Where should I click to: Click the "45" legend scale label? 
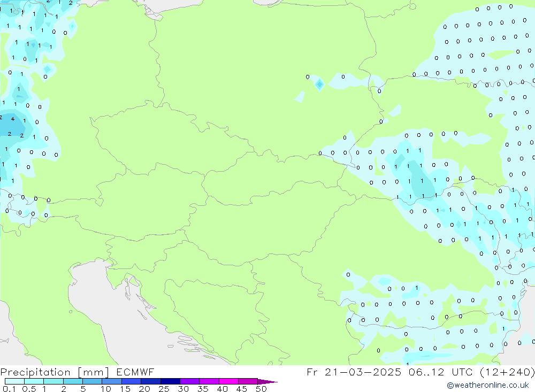242,389
